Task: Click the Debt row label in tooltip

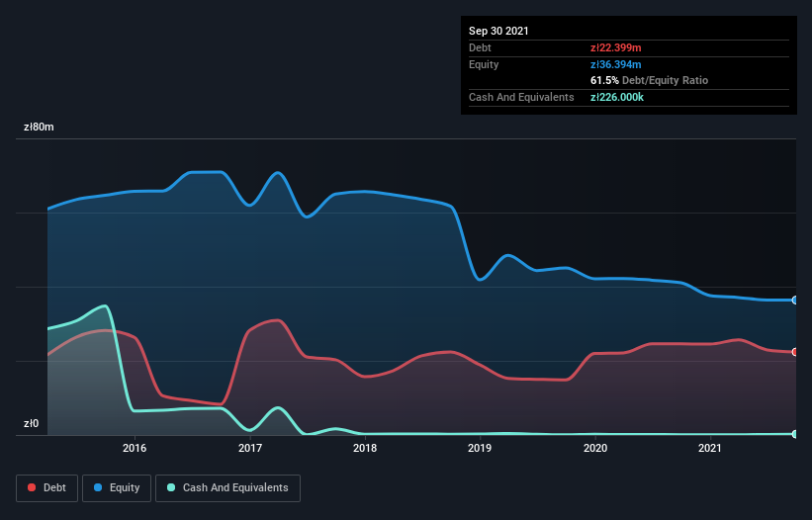Action: pyautogui.click(x=480, y=47)
